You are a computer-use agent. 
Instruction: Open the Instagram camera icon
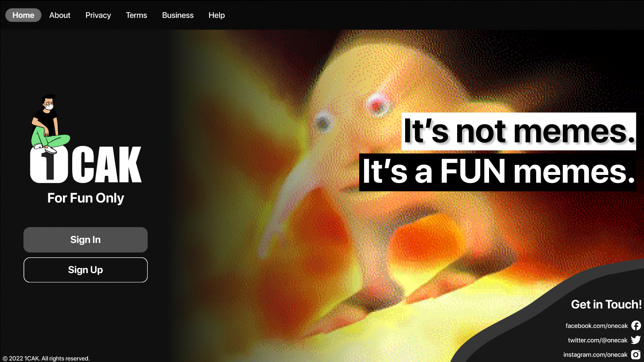coord(636,355)
